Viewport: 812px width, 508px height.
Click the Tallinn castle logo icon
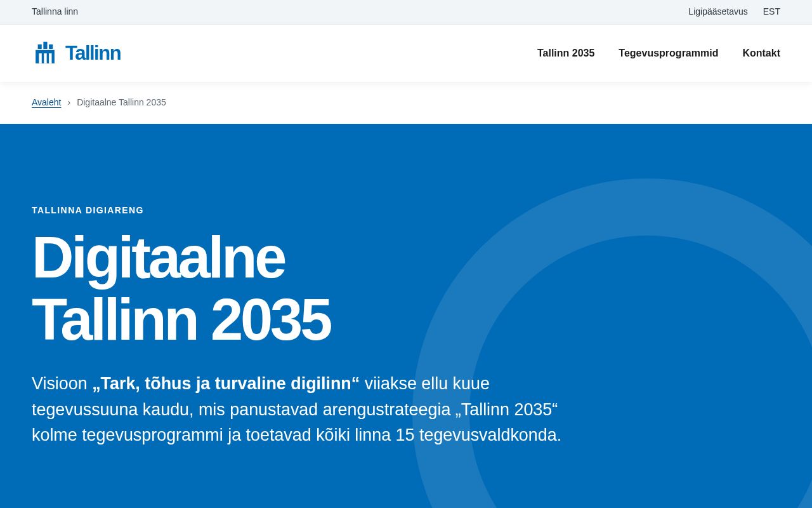click(x=45, y=53)
